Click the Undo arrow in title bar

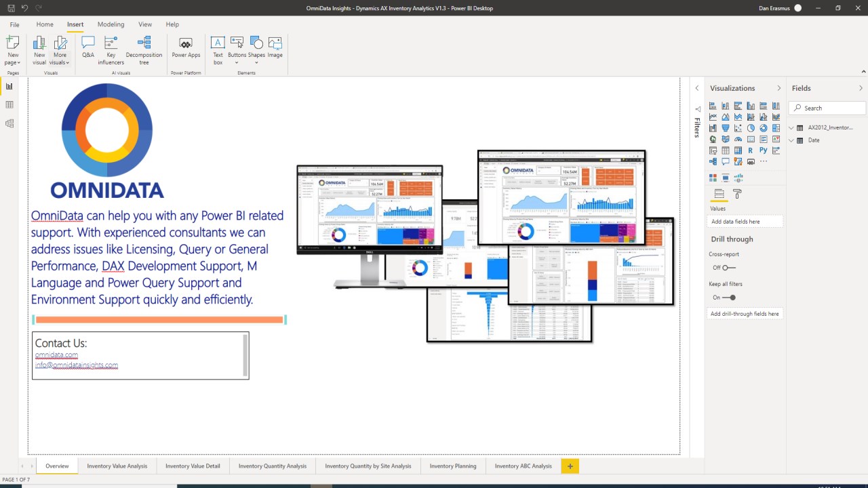(x=25, y=8)
